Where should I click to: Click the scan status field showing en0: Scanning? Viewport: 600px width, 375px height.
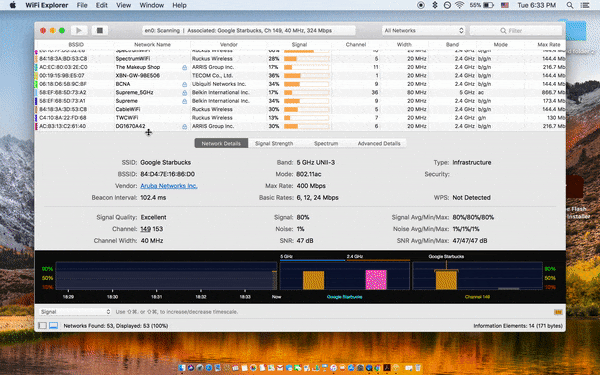[249, 31]
